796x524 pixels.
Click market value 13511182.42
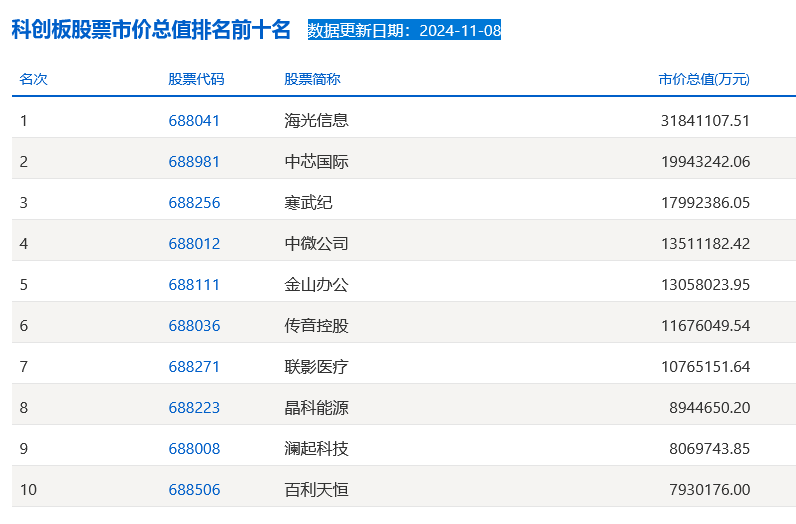tap(705, 244)
